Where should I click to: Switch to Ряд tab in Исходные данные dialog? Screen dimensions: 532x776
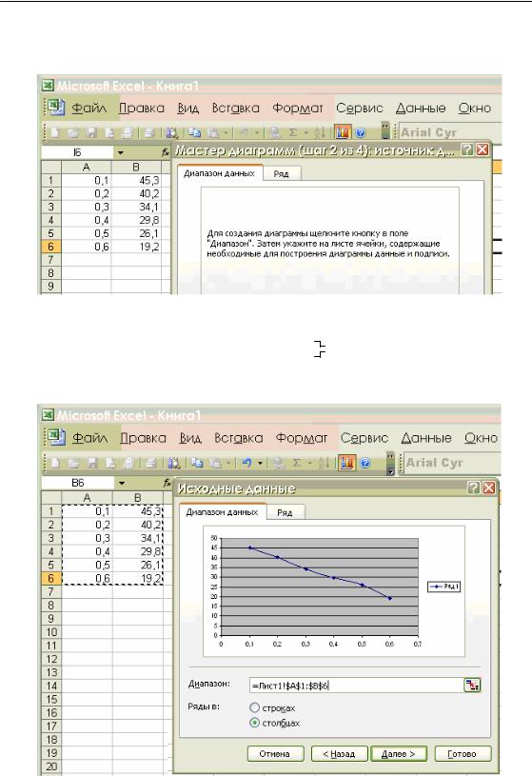point(285,512)
